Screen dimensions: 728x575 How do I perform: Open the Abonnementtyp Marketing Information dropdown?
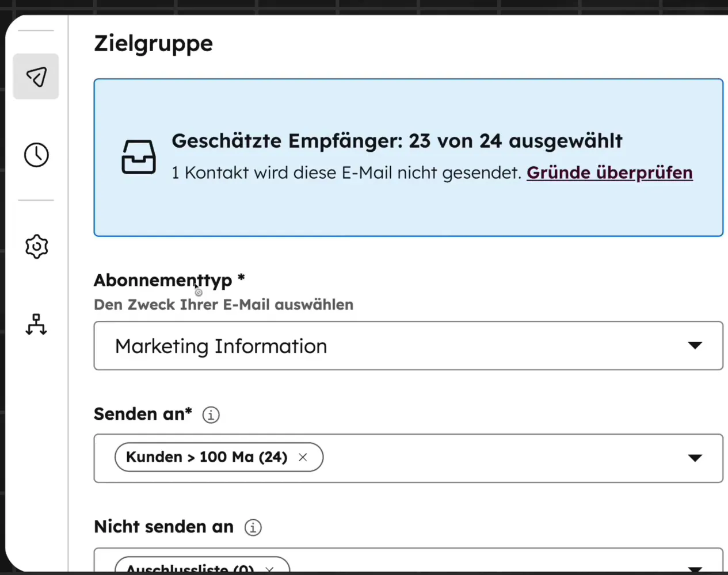click(408, 346)
